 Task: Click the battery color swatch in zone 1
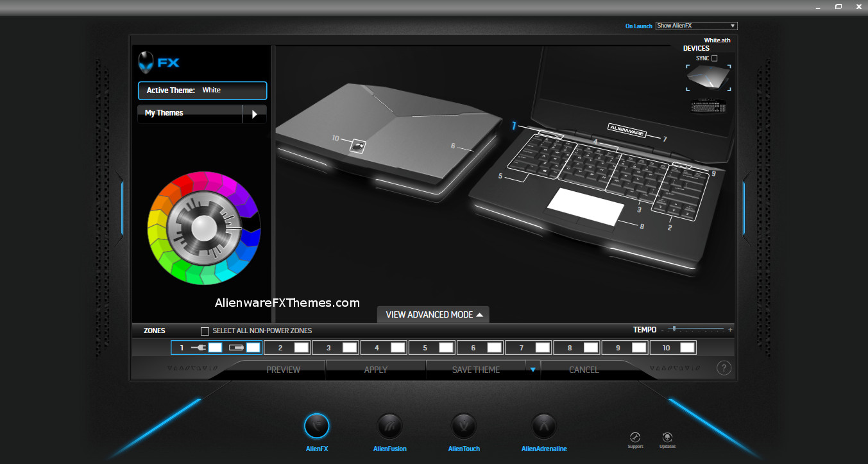(x=253, y=347)
